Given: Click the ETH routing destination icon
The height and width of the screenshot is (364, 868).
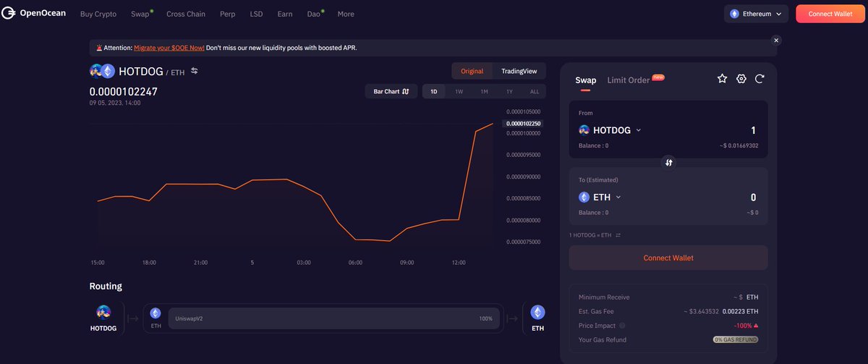Looking at the screenshot, I should tap(537, 312).
